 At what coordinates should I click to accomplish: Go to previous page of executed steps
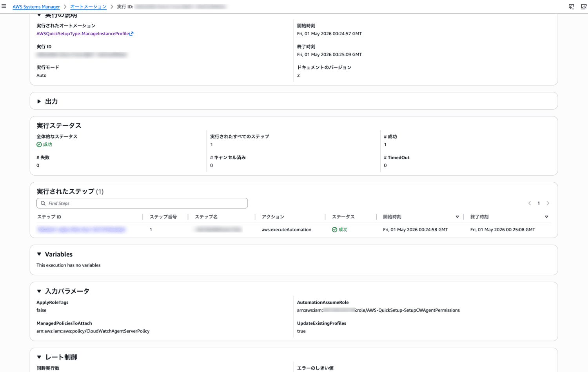530,203
